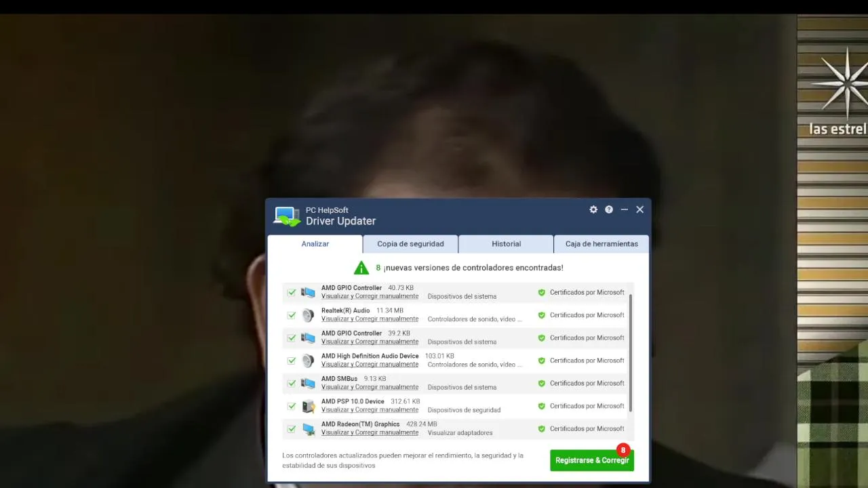Open the Caja de herramientas tab

tap(601, 244)
